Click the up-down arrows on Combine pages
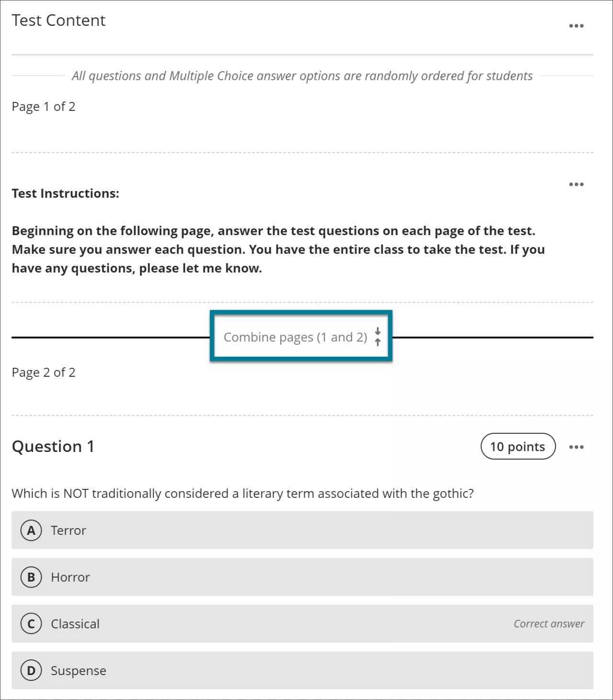 pos(378,337)
